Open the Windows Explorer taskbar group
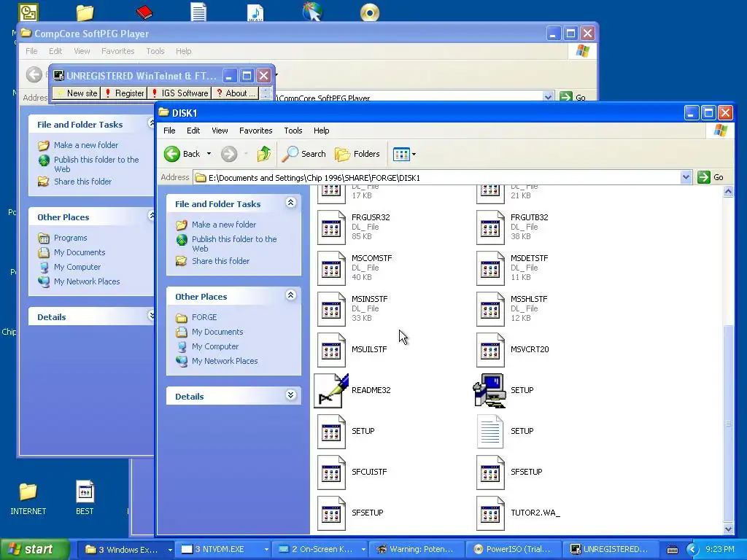Viewport: 747px width, 560px height. point(125,550)
